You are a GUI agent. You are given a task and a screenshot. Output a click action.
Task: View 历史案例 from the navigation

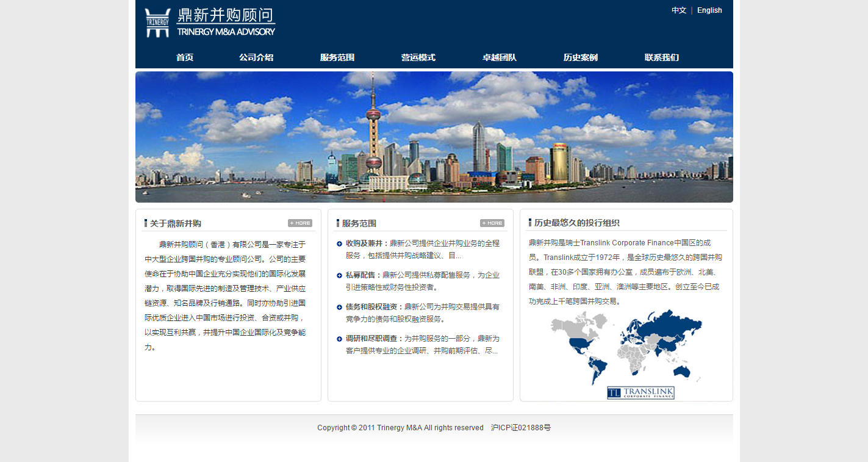click(581, 57)
